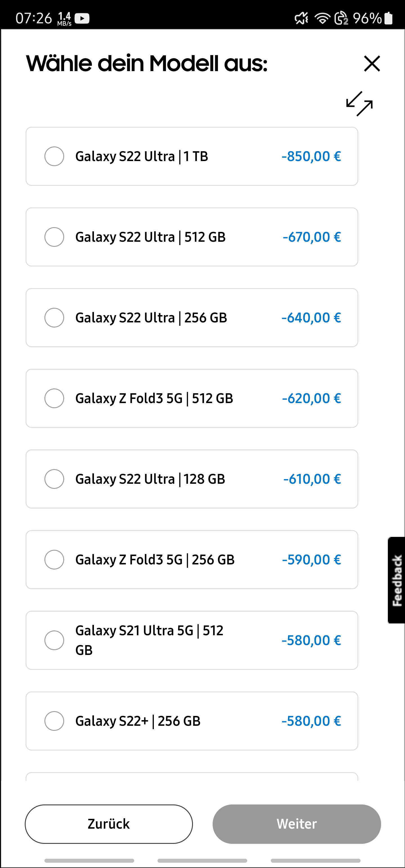This screenshot has height=868, width=405.
Task: Choose Galaxy S22 Ultra 512 GB option
Action: tap(54, 237)
